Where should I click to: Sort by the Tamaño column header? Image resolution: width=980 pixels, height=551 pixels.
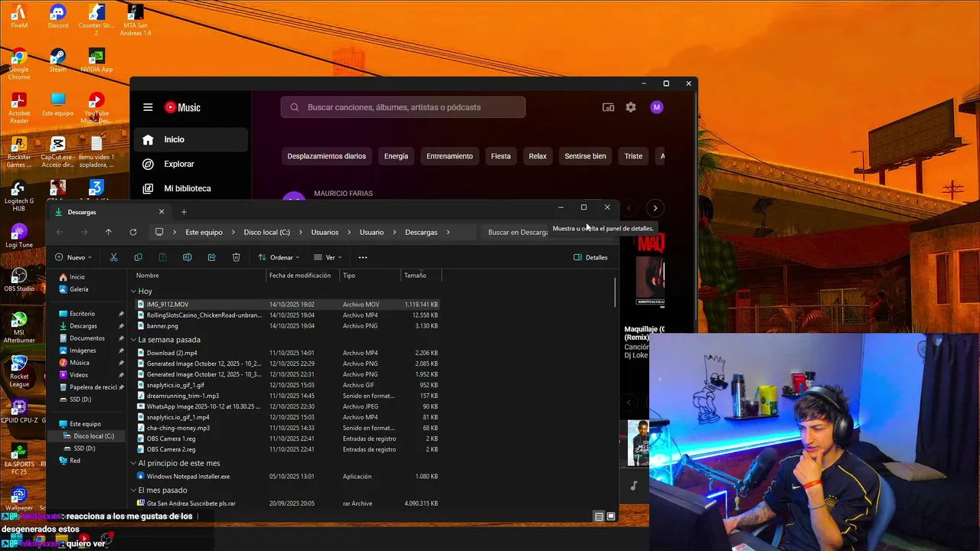click(421, 275)
